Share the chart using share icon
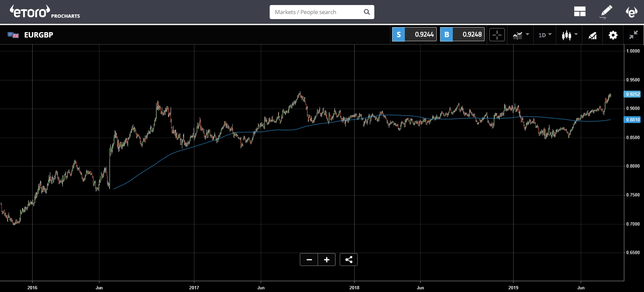This screenshot has width=644, height=292. point(348,260)
